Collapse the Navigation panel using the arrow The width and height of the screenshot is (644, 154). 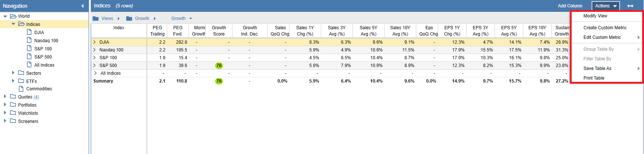coord(82,6)
